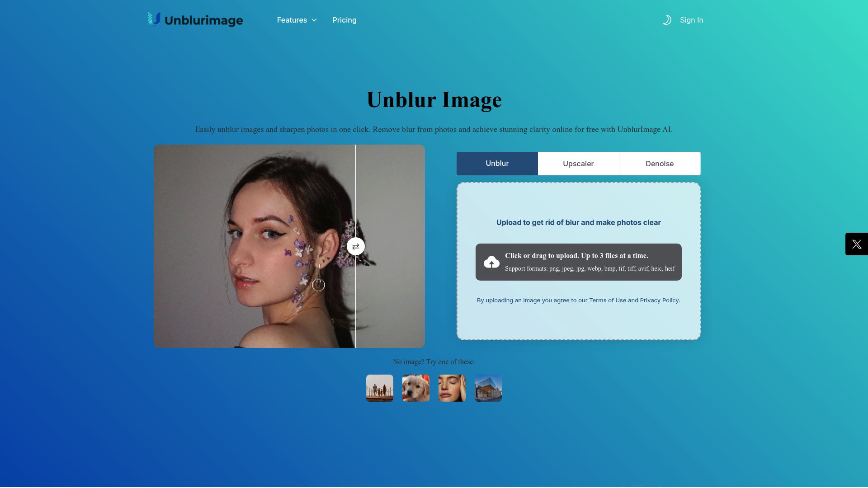Click the cloud upload icon in the drop zone
Image resolution: width=868 pixels, height=488 pixels.
click(x=492, y=262)
